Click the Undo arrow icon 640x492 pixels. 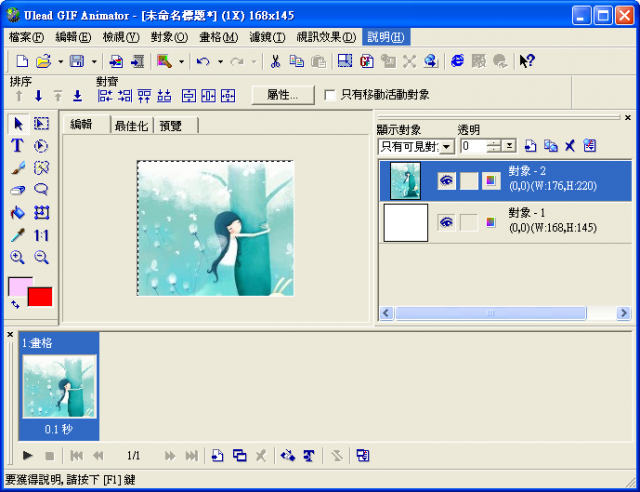pyautogui.click(x=203, y=62)
